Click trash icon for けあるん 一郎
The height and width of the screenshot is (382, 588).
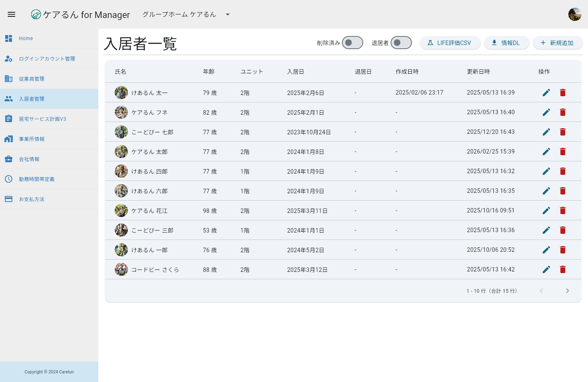[563, 250]
